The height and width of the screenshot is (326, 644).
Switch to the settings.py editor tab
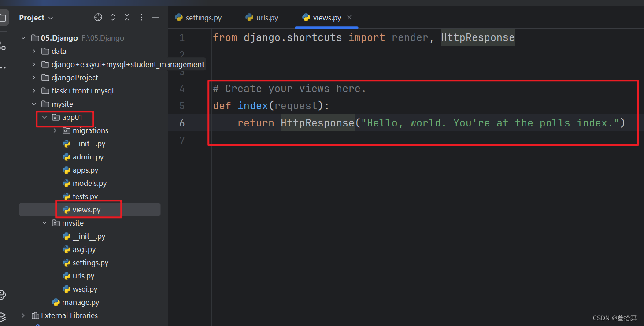coord(198,18)
